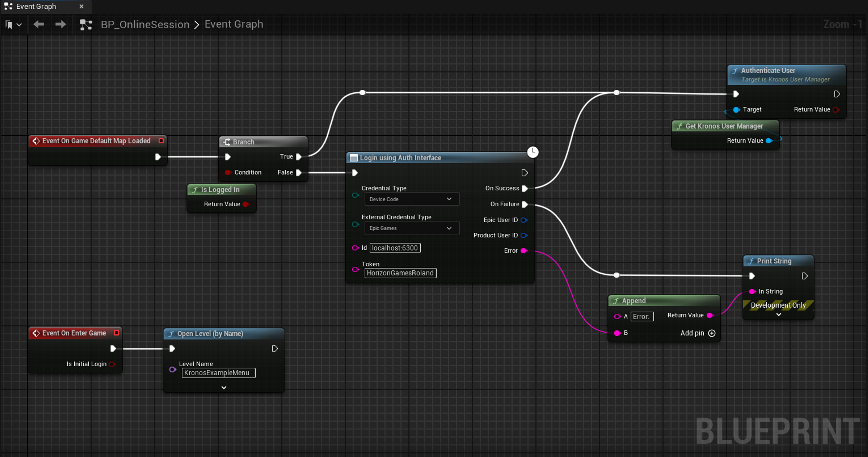Click Login node exec input pin

pyautogui.click(x=355, y=173)
